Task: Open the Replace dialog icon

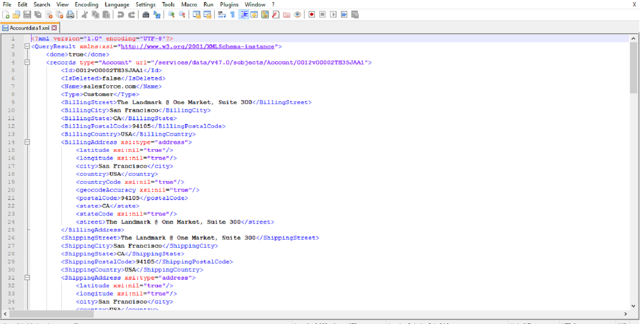Action: point(157,14)
